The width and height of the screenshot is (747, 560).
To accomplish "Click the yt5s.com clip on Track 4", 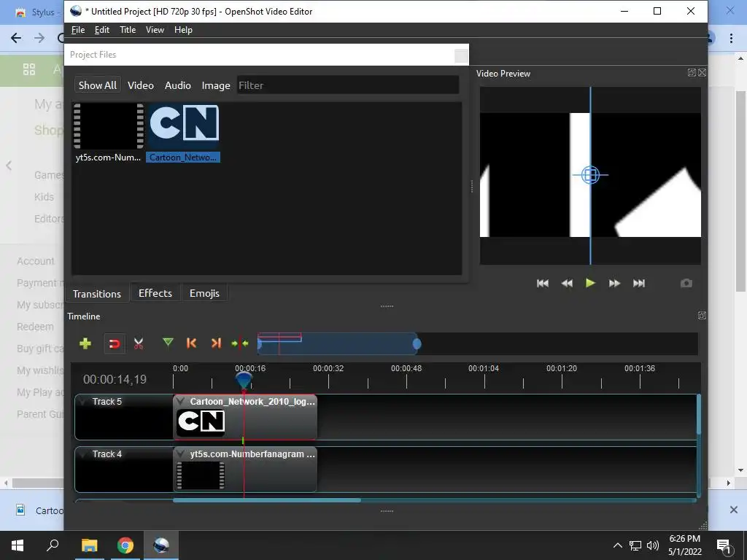I will coord(245,470).
